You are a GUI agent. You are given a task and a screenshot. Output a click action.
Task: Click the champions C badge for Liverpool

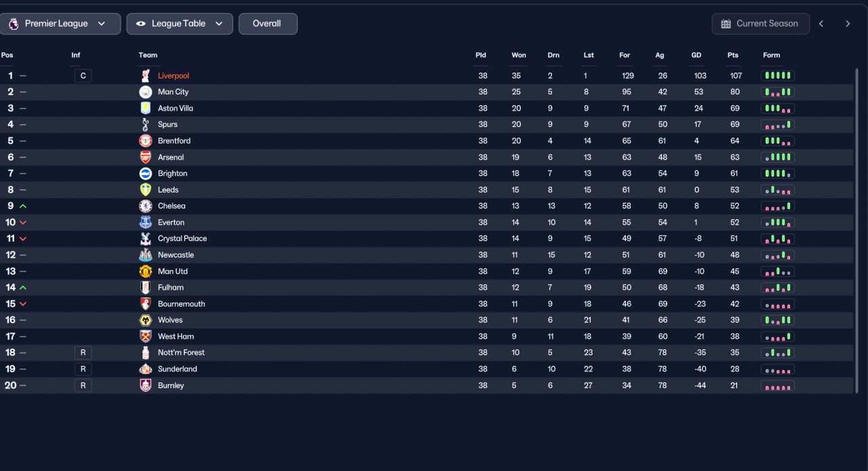point(83,76)
